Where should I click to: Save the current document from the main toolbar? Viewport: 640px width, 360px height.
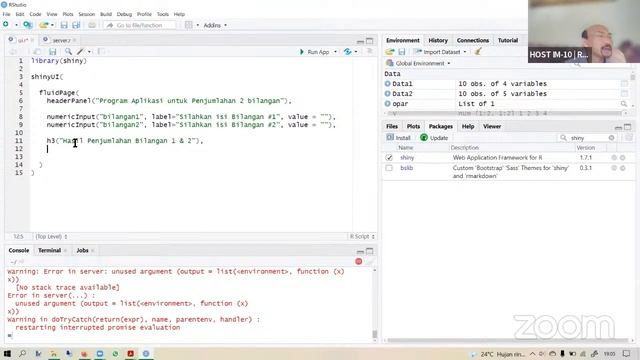pyautogui.click(x=64, y=25)
